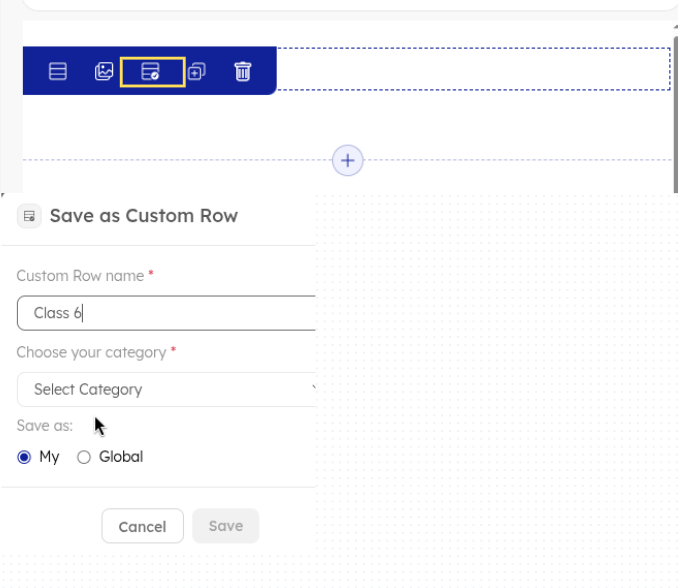This screenshot has height=588, width=678.
Task: Click the highlighted Save as Custom Row icon
Action: [151, 72]
